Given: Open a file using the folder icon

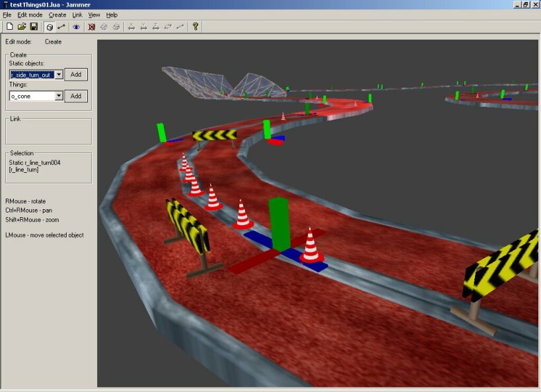Looking at the screenshot, I should coord(22,27).
